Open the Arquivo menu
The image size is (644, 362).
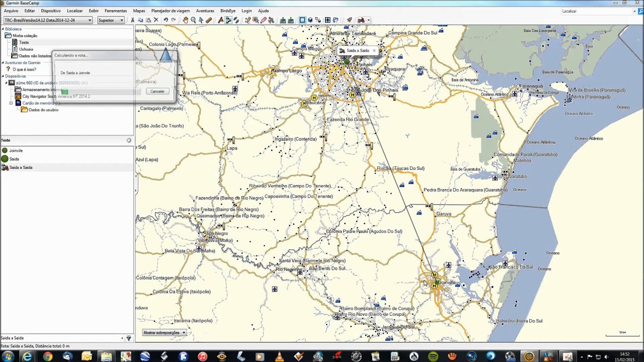pyautogui.click(x=11, y=11)
